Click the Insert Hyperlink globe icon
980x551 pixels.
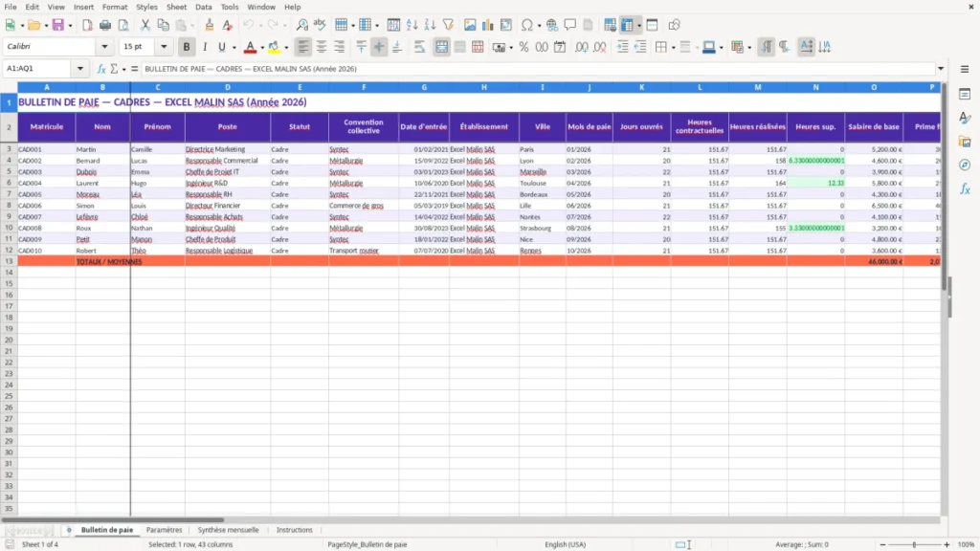[x=552, y=25]
